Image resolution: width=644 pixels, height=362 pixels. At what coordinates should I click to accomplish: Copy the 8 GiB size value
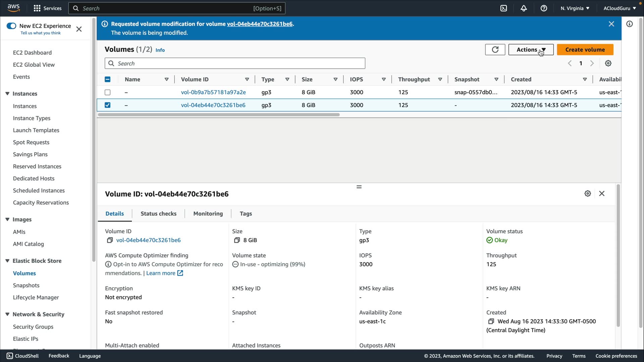click(x=237, y=240)
